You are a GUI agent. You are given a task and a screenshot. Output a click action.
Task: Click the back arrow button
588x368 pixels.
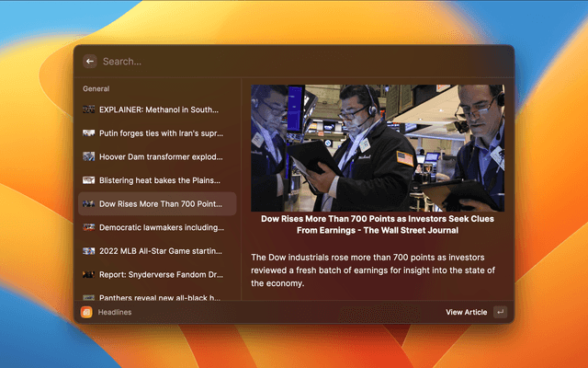click(90, 62)
